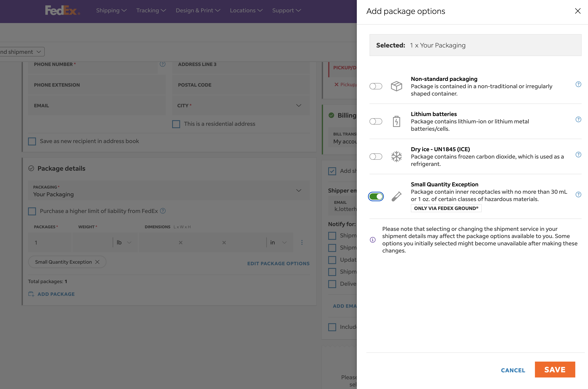Click the Phone Extension field
The height and width of the screenshot is (389, 588).
[97, 85]
